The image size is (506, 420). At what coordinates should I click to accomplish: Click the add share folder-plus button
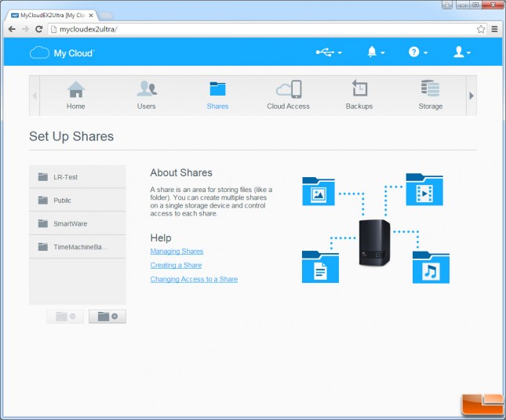click(x=107, y=317)
